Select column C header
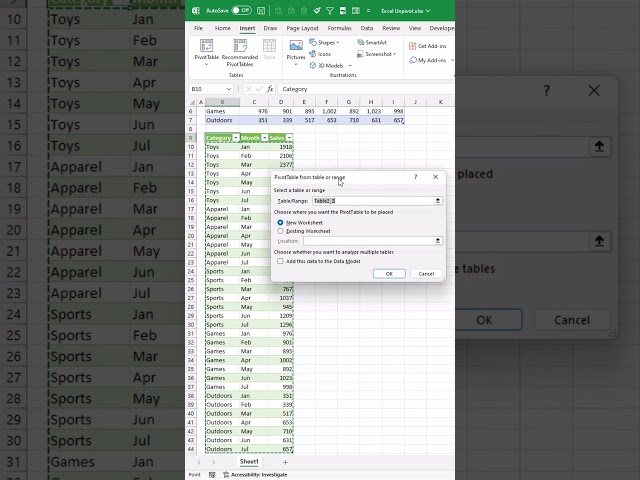The height and width of the screenshot is (480, 640). (254, 102)
